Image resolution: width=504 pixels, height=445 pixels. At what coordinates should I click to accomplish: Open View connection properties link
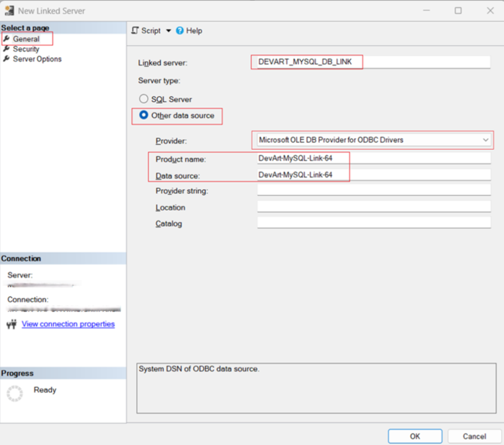tap(67, 324)
